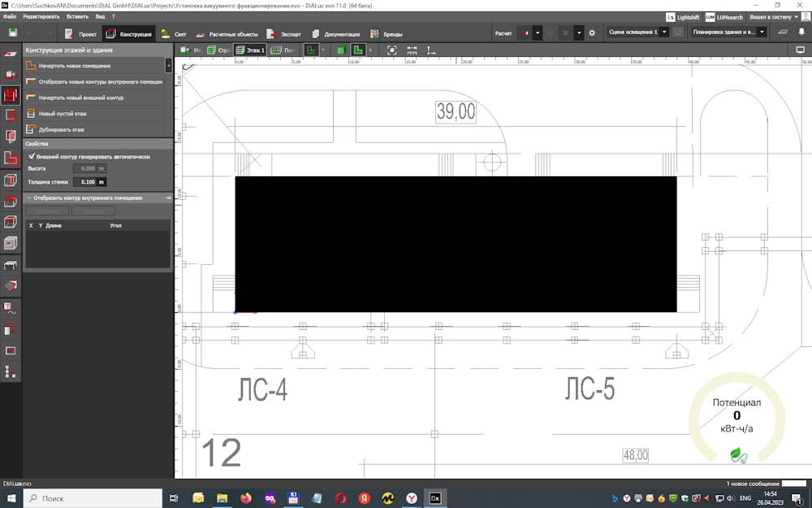Edit the Толщина стенки value field

tap(88, 180)
